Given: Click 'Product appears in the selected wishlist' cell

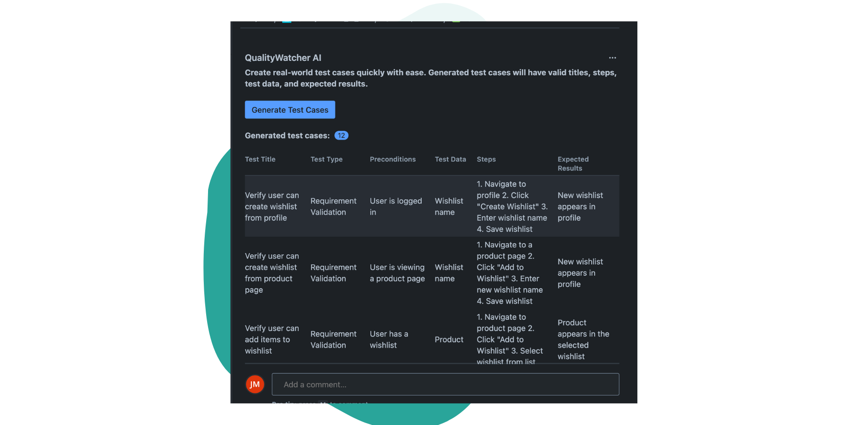Looking at the screenshot, I should tap(584, 340).
